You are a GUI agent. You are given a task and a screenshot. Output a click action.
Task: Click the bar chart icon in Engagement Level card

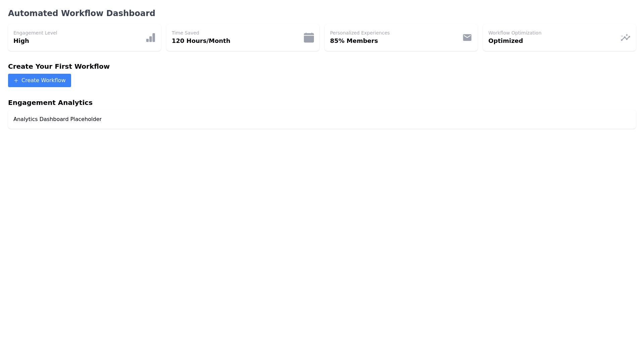click(x=151, y=38)
